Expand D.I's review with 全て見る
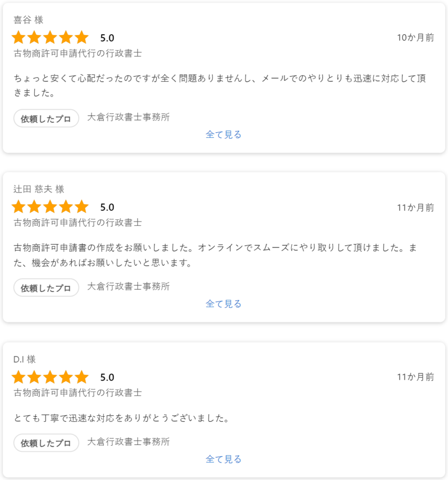 point(223,459)
